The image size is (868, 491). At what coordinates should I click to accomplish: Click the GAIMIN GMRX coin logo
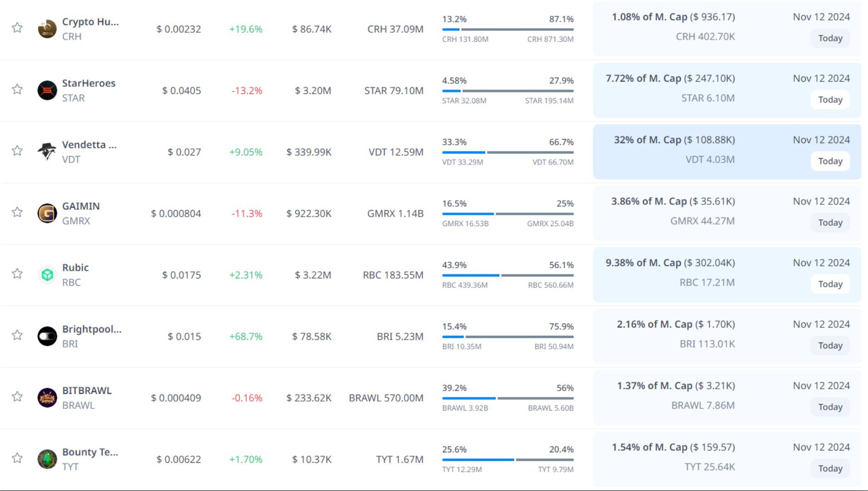[47, 213]
